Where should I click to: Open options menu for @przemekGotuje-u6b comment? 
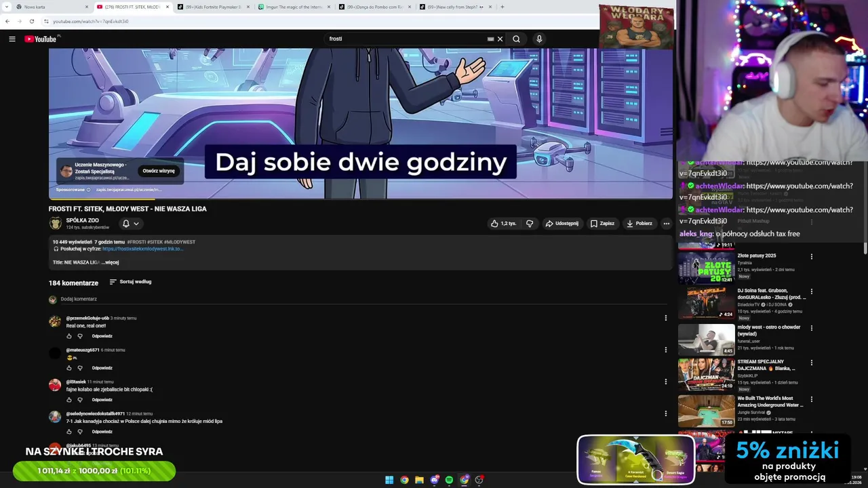[665, 318]
